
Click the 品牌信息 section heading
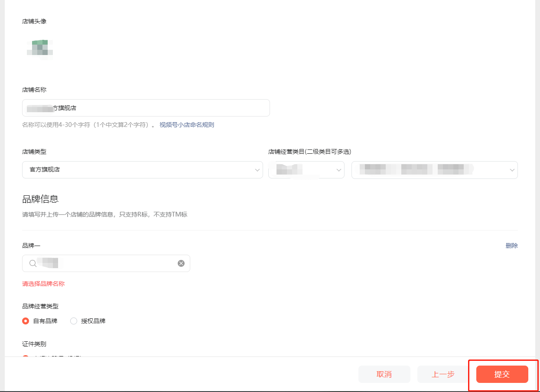tap(40, 199)
